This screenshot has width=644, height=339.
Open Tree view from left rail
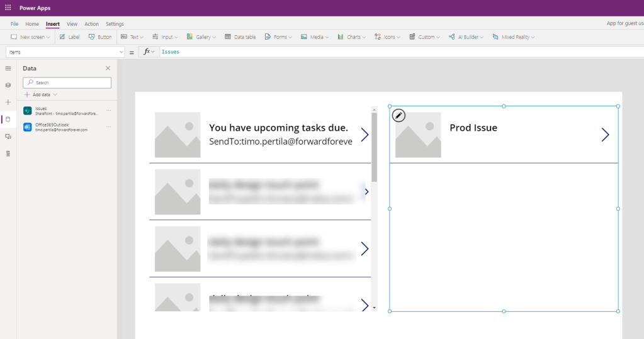click(8, 85)
